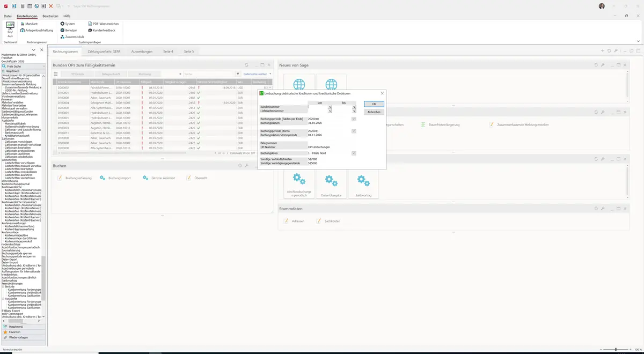Open Sachkonten in the Stammdaten widget
644x354 pixels.
pos(328,221)
